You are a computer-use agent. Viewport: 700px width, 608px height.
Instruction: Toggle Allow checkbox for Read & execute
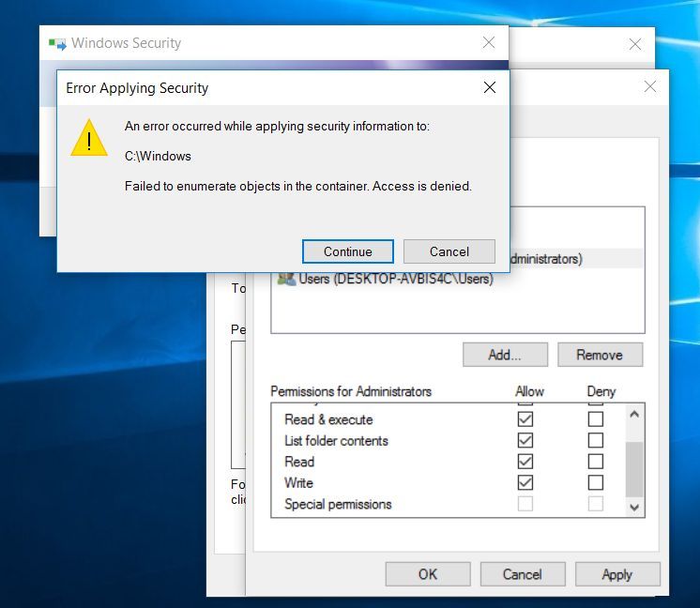tap(525, 419)
